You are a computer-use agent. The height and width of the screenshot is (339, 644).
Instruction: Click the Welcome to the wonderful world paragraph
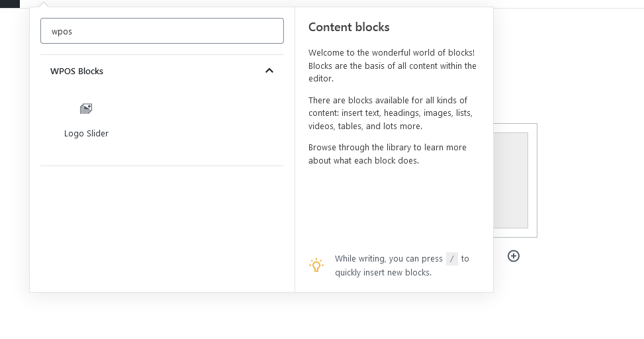[x=392, y=66]
